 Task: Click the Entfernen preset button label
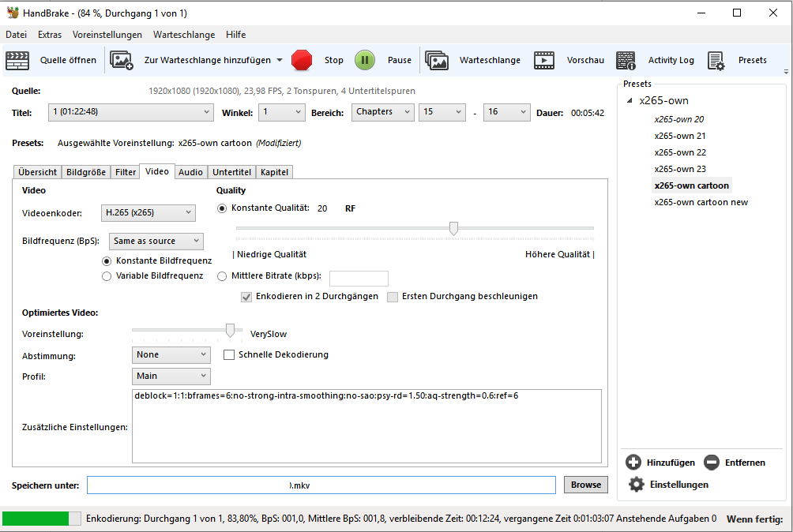(x=745, y=463)
